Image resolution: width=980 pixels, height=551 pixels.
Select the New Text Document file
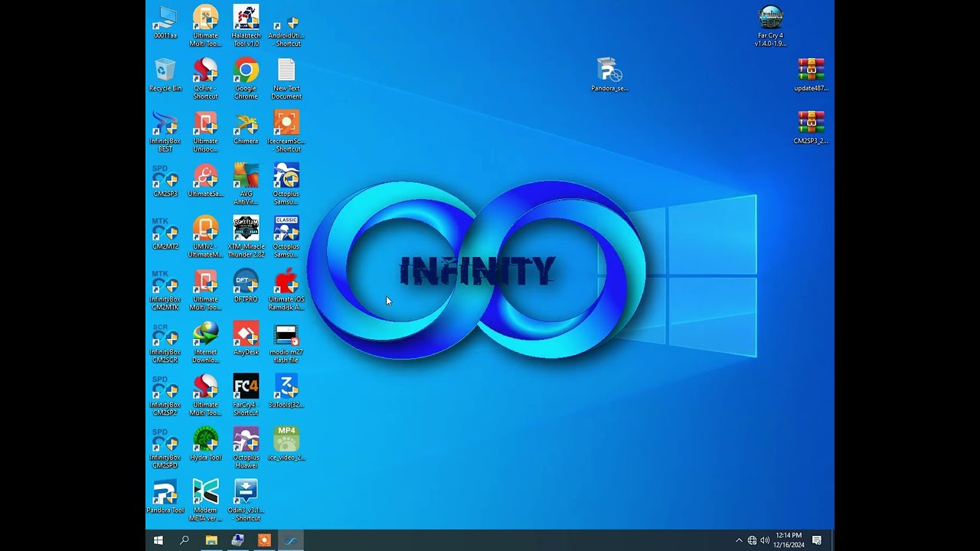[286, 78]
